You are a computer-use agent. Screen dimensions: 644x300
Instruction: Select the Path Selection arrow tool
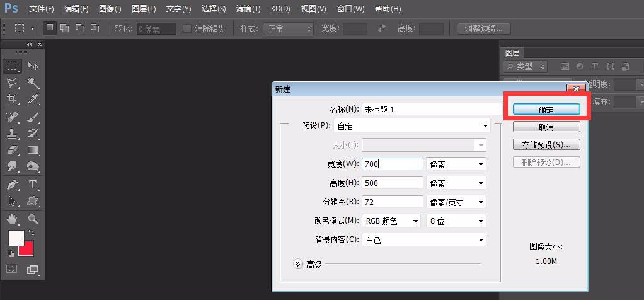click(12, 200)
